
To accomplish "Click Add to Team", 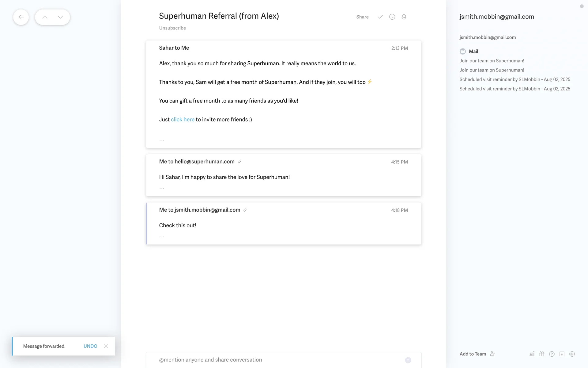I will (473, 354).
